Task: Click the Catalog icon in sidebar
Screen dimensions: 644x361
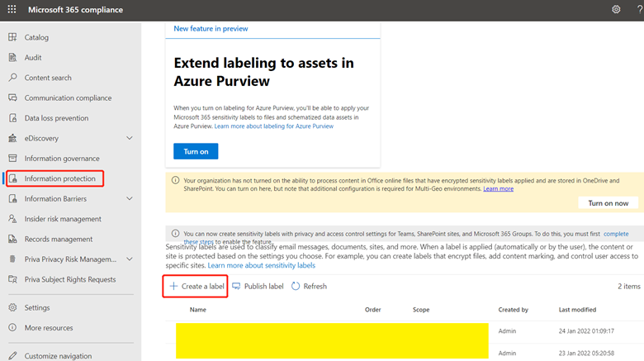Action: point(12,37)
